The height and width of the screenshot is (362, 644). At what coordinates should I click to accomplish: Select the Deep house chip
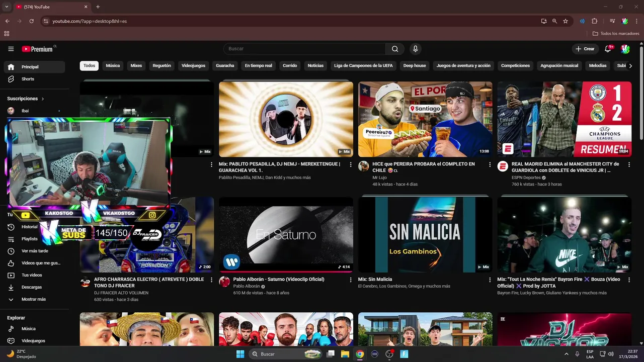(415, 66)
